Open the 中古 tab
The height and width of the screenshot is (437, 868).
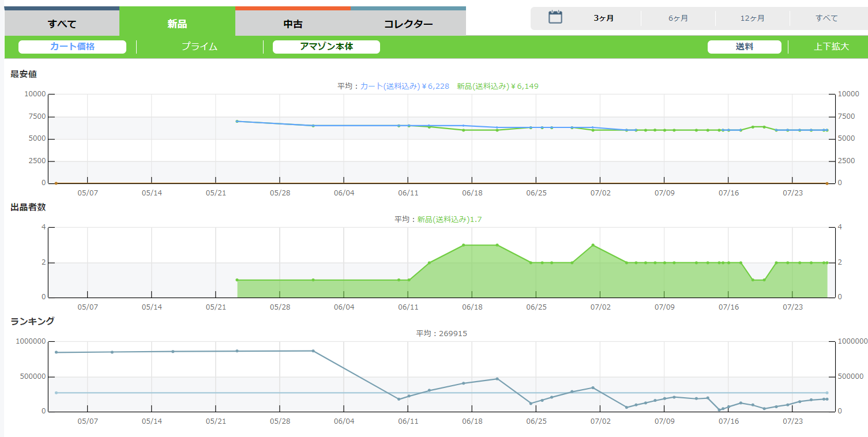click(293, 24)
